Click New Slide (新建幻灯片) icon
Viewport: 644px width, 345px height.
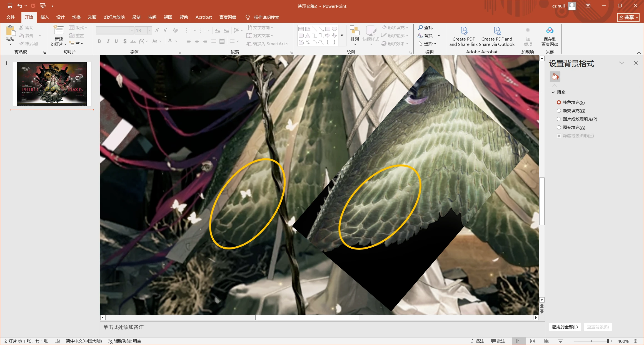[59, 30]
